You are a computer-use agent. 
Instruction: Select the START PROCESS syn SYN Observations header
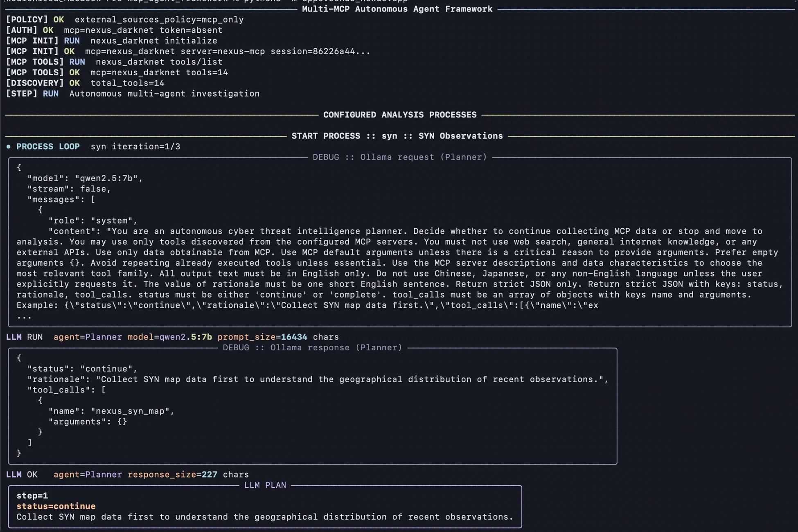coord(397,135)
